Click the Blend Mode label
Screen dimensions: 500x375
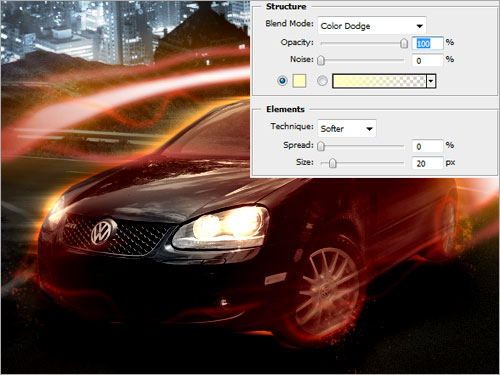(x=289, y=24)
